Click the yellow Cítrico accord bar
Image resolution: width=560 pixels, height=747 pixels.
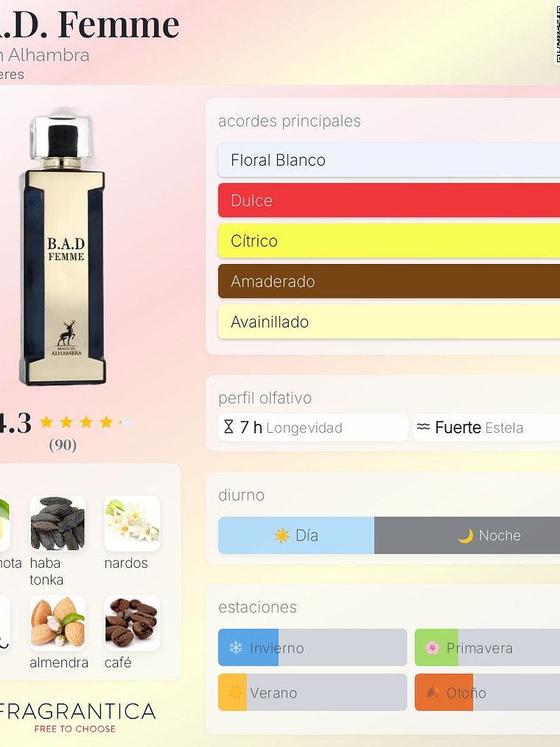click(389, 241)
